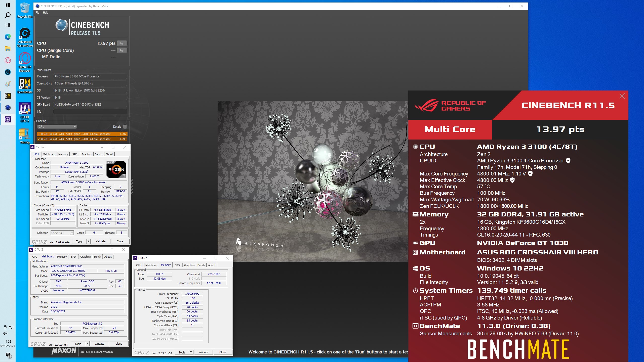Switch to CPU-Z in the taskbar
This screenshot has width=644, height=362.
(x=8, y=119)
